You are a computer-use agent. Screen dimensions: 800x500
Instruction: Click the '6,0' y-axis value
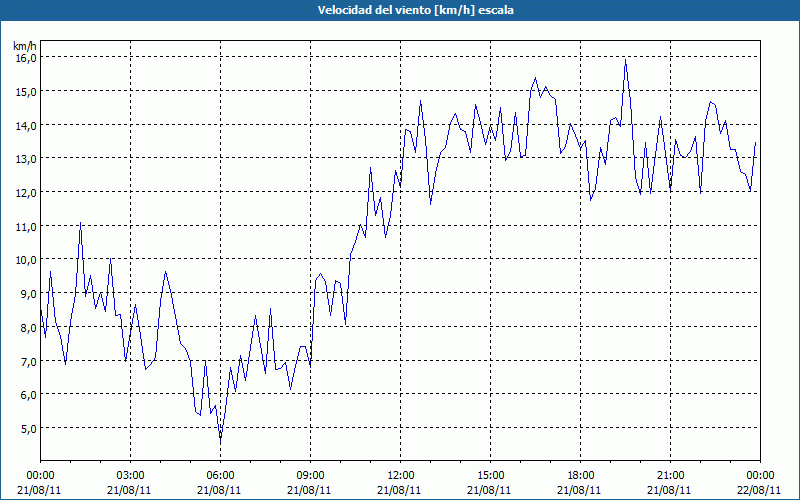click(x=29, y=395)
